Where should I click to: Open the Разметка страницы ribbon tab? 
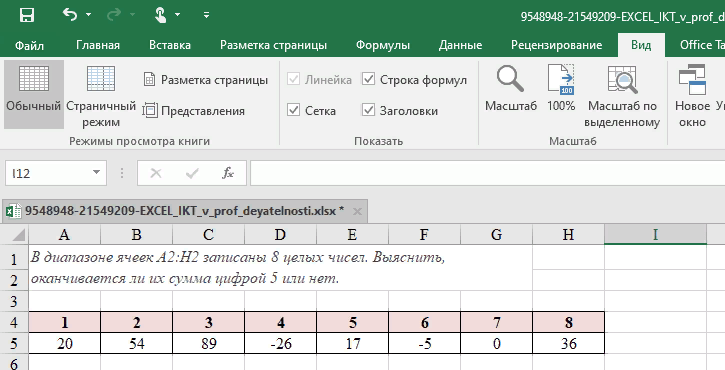coord(273,45)
